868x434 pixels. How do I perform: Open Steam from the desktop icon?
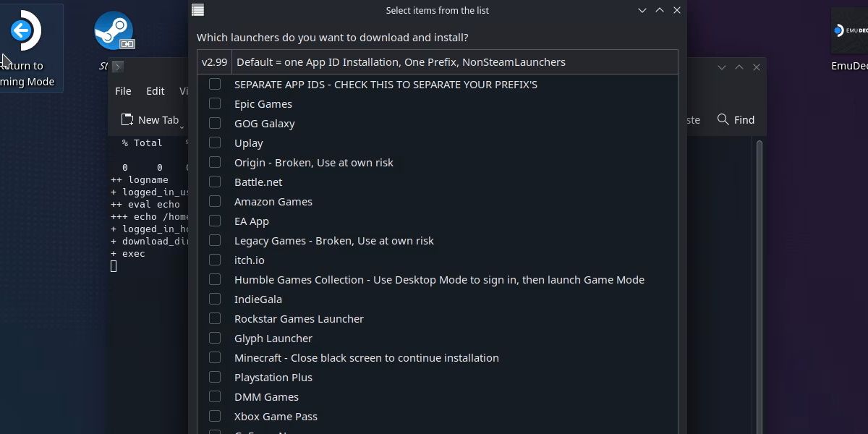pos(114,31)
